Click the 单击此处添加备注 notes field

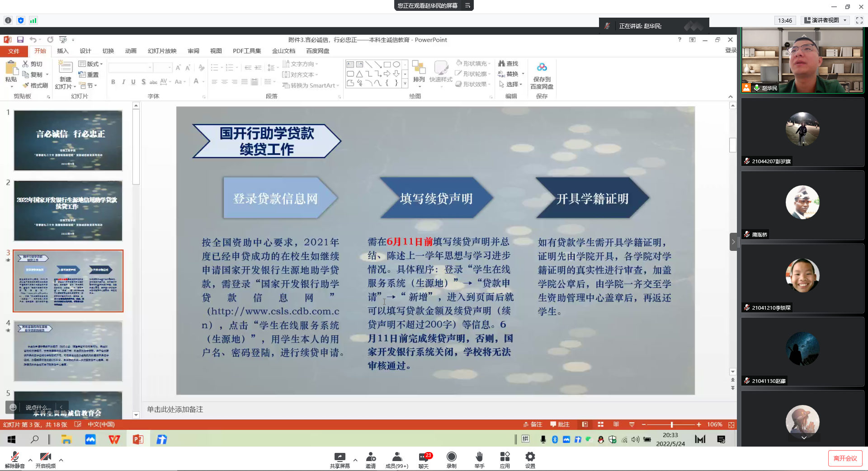coord(175,409)
